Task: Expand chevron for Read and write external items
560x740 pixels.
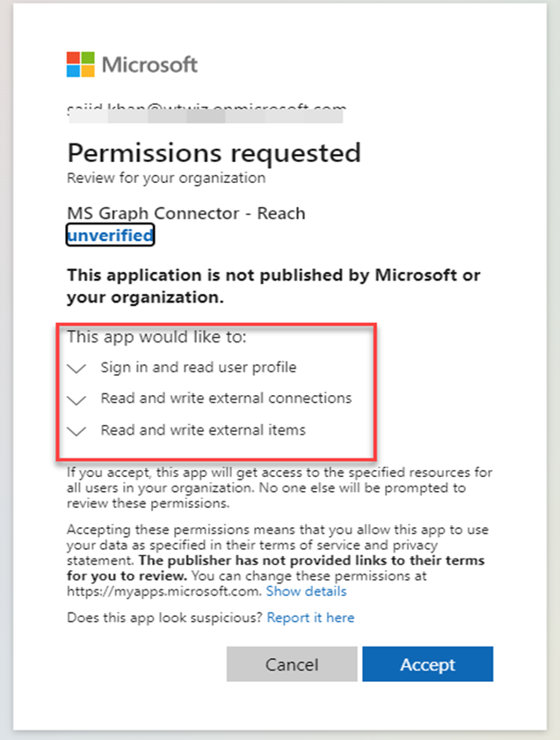Action: pyautogui.click(x=76, y=431)
